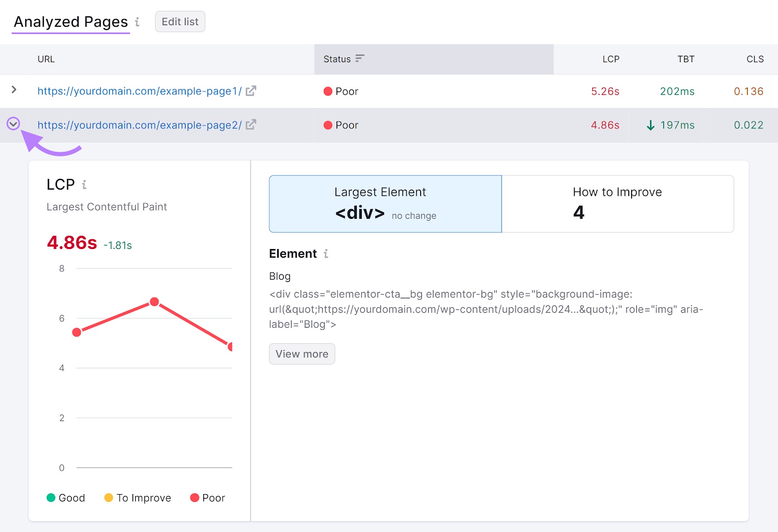
Task: Open the example-page2 URL link
Action: [x=140, y=125]
